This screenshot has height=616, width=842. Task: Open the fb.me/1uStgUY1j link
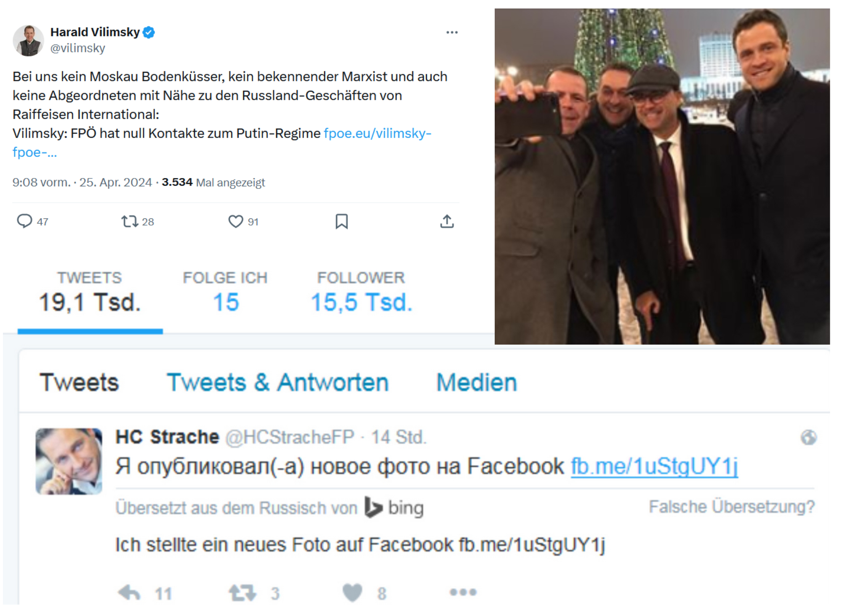(x=654, y=466)
